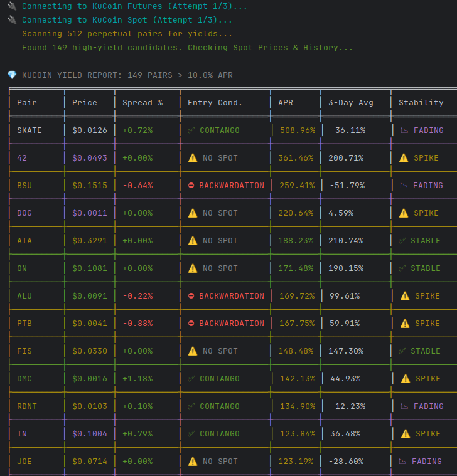The image size is (457, 476).
Task: Click the checkmark icon in DMC's CONTANGO cell
Action: pyautogui.click(x=191, y=379)
